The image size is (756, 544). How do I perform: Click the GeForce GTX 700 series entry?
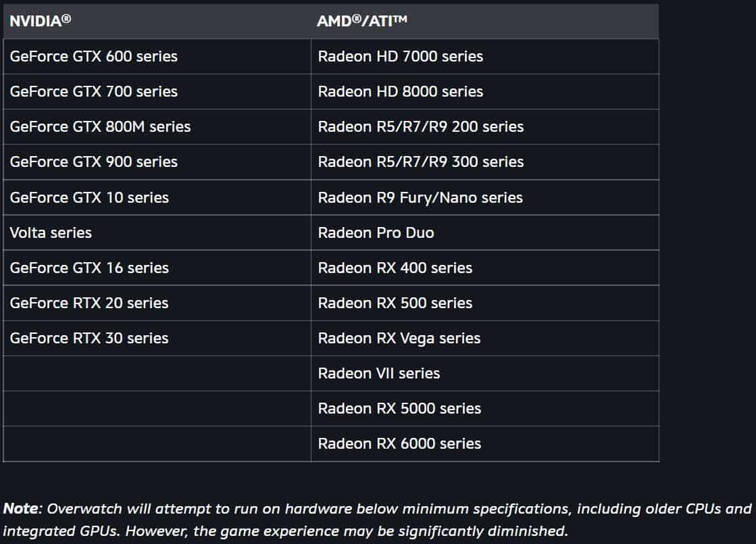pyautogui.click(x=94, y=91)
